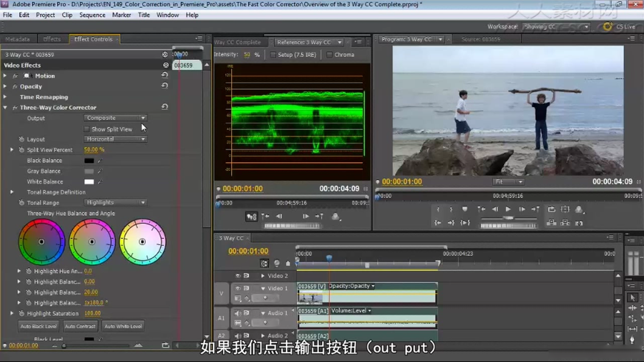Step forward one frame in Program monitor
Viewport: 644px width, 362px height.
522,209
